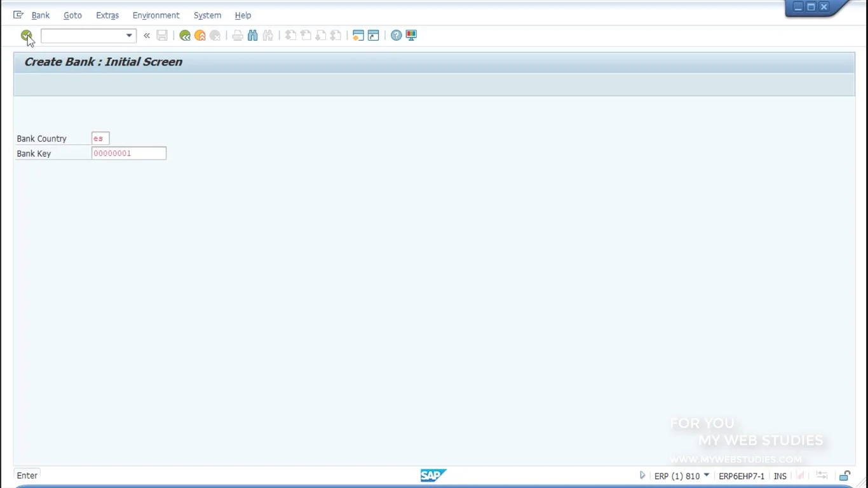868x488 pixels.
Task: Open the System menu
Action: tap(207, 15)
